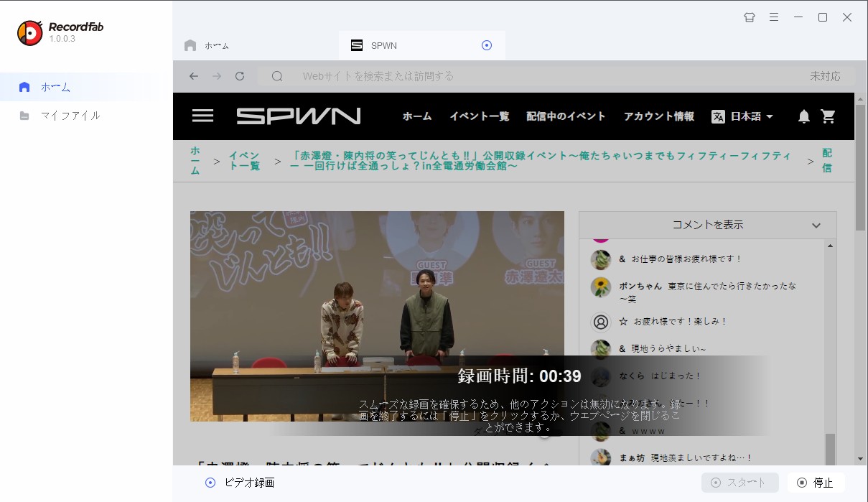Minimize the RecordFab window

point(798,17)
